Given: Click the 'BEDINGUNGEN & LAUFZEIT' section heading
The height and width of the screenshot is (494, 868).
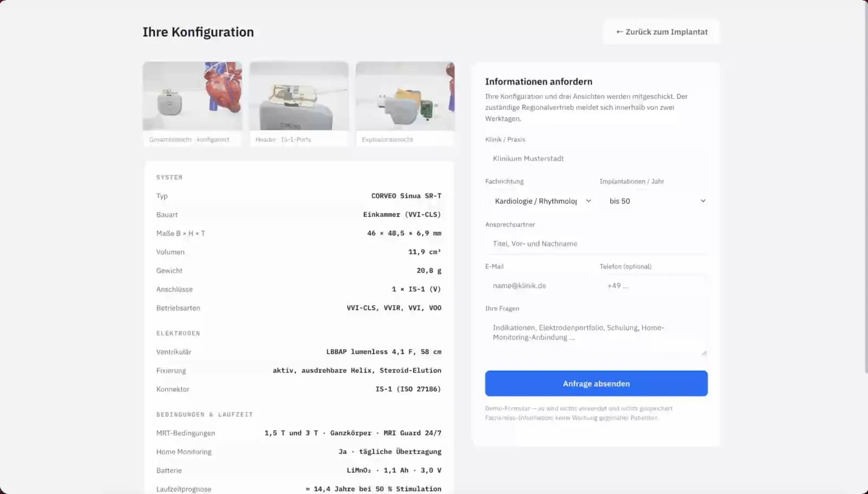Looking at the screenshot, I should click(x=205, y=415).
